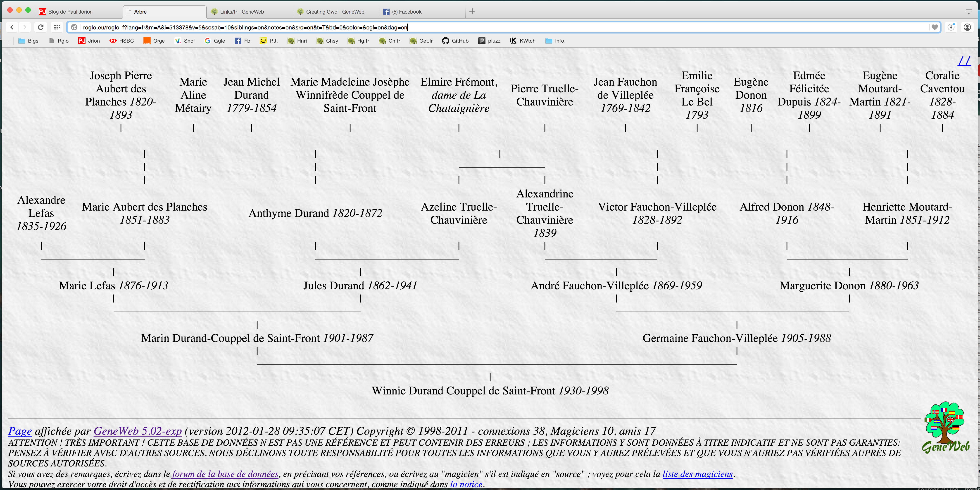Screen dimensions: 980x490
Task: Reload the Arbre page
Action: (x=41, y=27)
